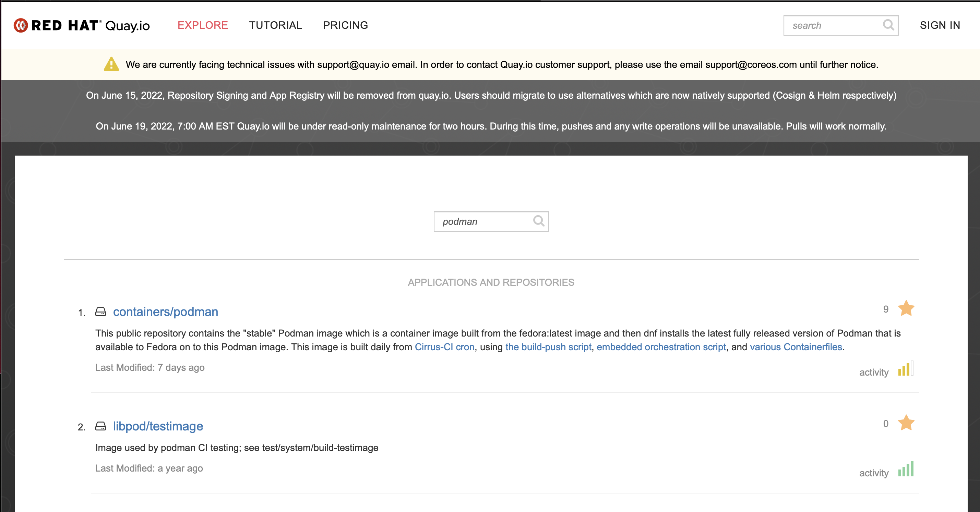The image size is (980, 512).
Task: Click libpod/testimage activity bars icon
Action: point(906,470)
